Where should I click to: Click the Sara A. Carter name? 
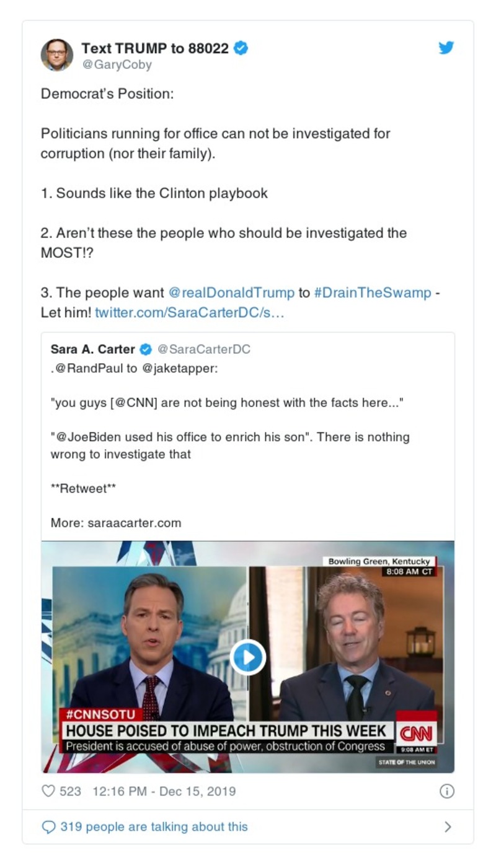click(x=92, y=349)
